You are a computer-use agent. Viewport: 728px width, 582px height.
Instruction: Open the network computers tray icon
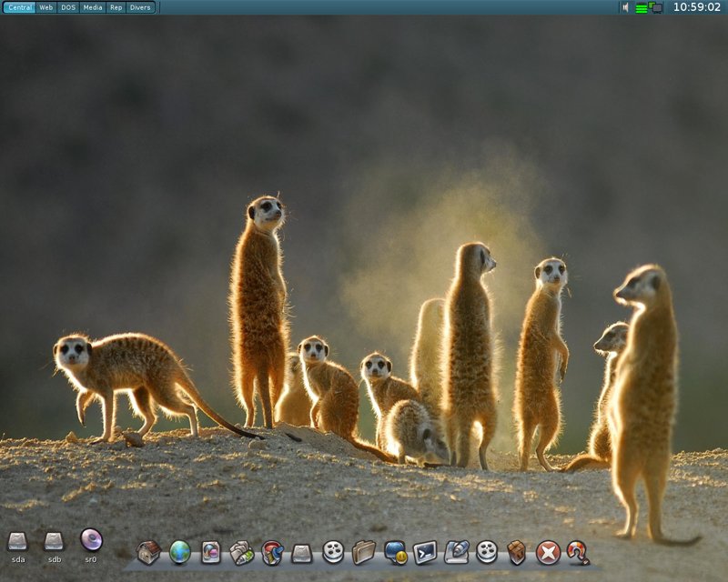(655, 7)
